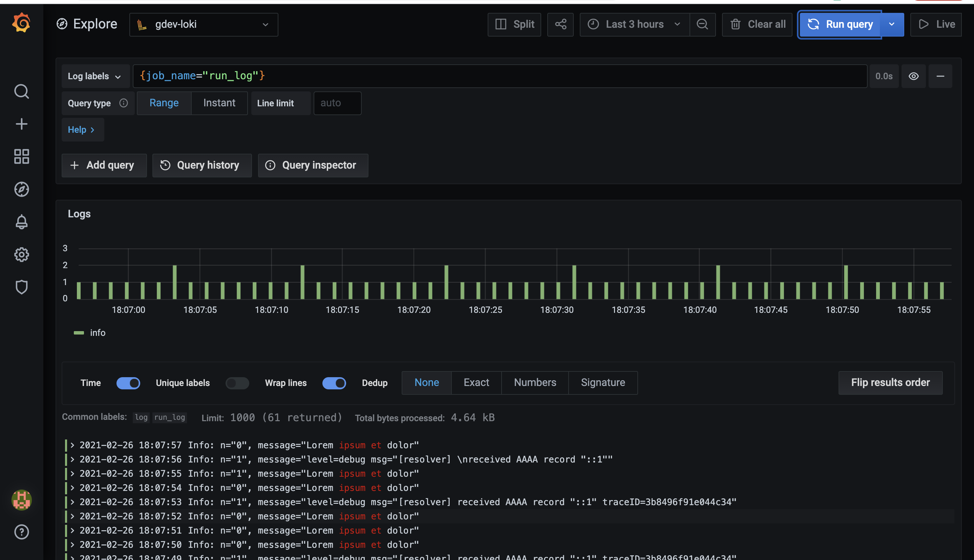Toggle the Time switch in log options
This screenshot has width=974, height=560.
click(128, 383)
